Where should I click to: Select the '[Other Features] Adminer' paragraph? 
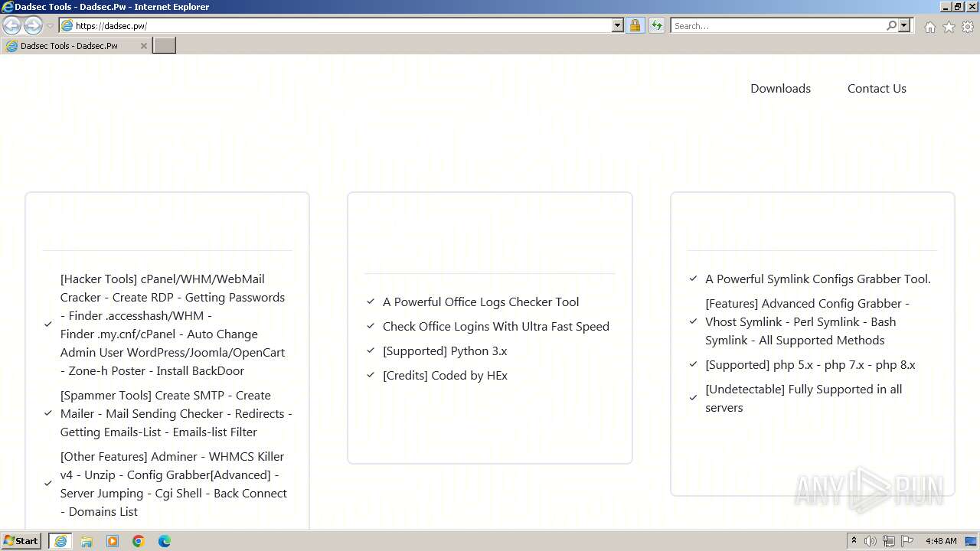pos(174,484)
